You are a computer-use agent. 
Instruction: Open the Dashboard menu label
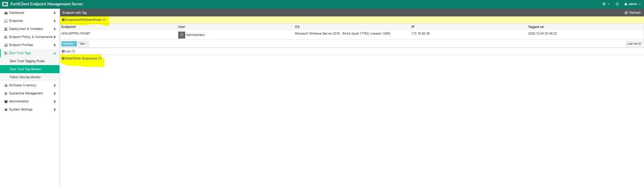(16, 13)
